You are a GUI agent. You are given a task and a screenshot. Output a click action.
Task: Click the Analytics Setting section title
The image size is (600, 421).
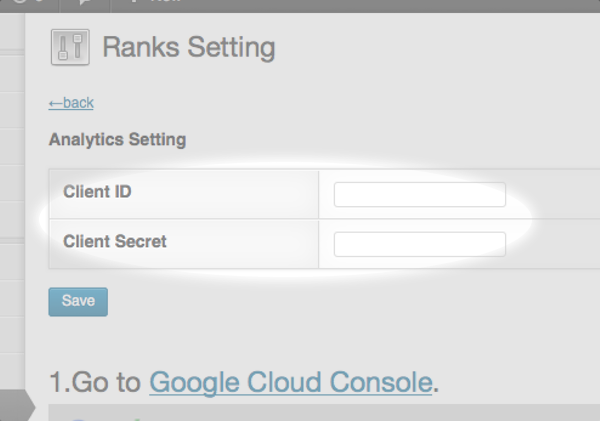click(117, 139)
